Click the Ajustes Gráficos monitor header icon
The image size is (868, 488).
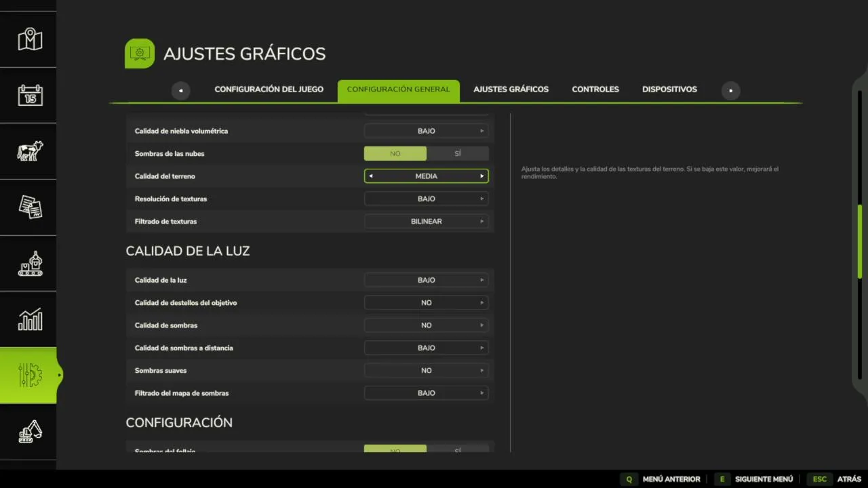click(x=140, y=54)
